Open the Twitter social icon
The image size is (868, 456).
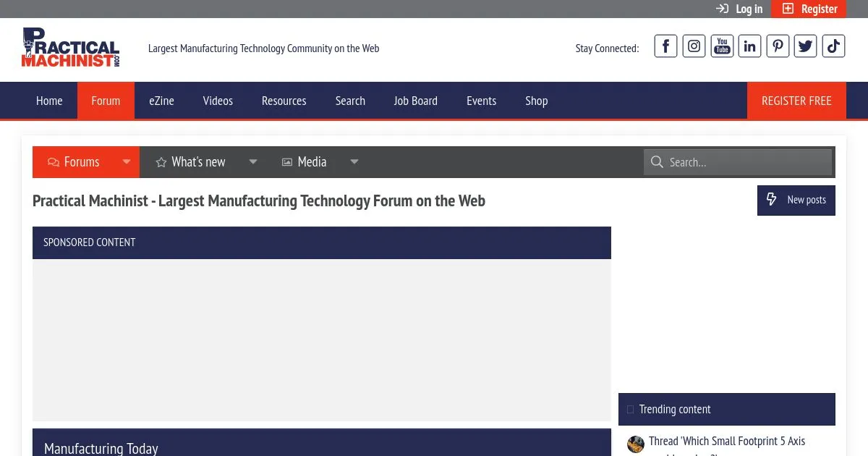pos(806,46)
